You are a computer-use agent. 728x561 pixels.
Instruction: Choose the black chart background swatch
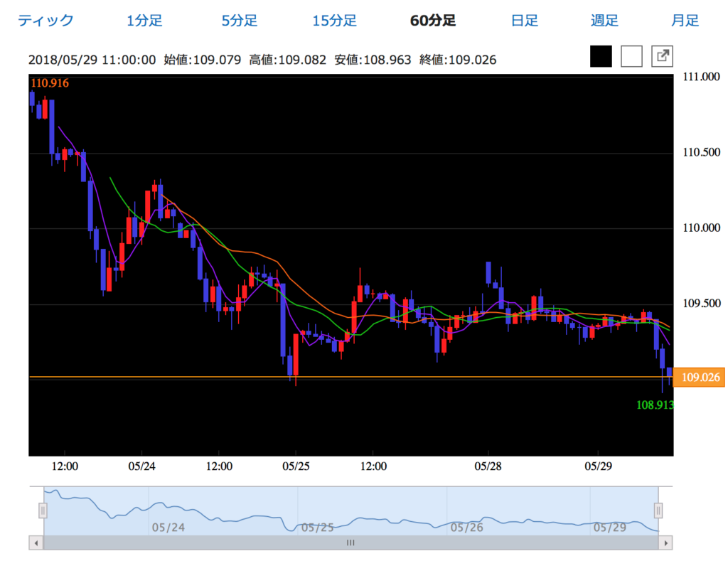pyautogui.click(x=601, y=56)
